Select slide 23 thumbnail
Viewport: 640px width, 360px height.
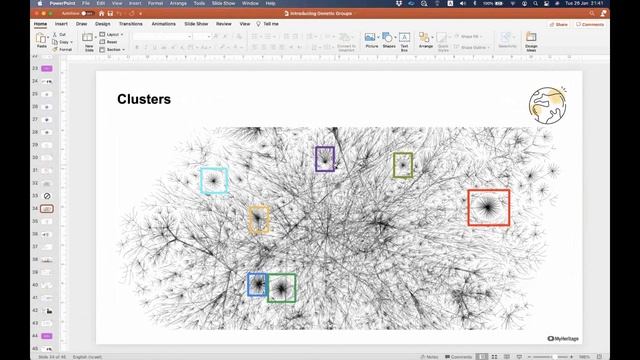pos(47,69)
